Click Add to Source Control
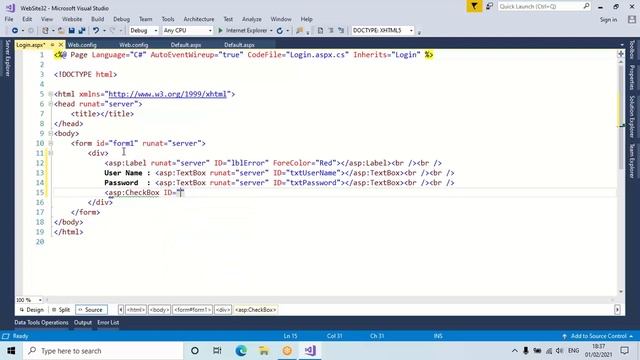640x360 pixels. (x=598, y=336)
